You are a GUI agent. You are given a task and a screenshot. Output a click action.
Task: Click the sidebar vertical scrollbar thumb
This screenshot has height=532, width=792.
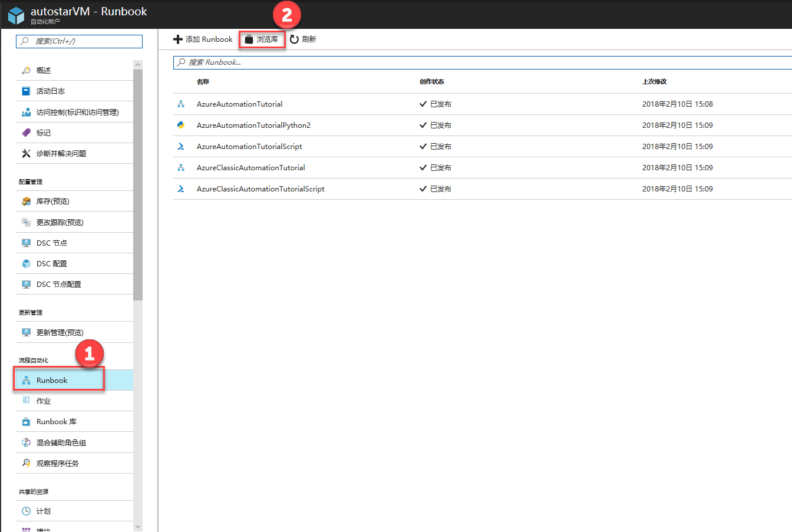[x=138, y=185]
